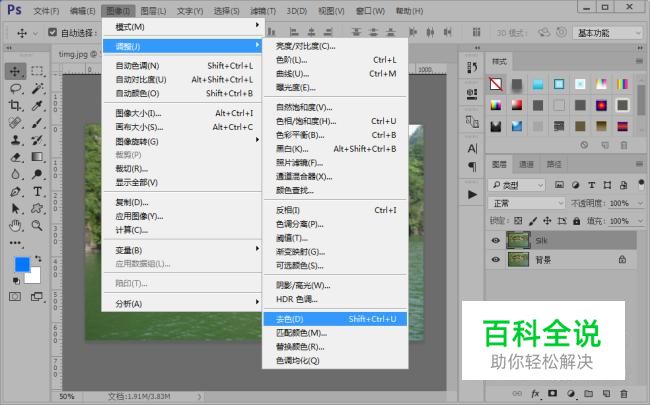The image size is (650, 405).
Task: Open the blend mode 正常 dropdown
Action: [526, 203]
